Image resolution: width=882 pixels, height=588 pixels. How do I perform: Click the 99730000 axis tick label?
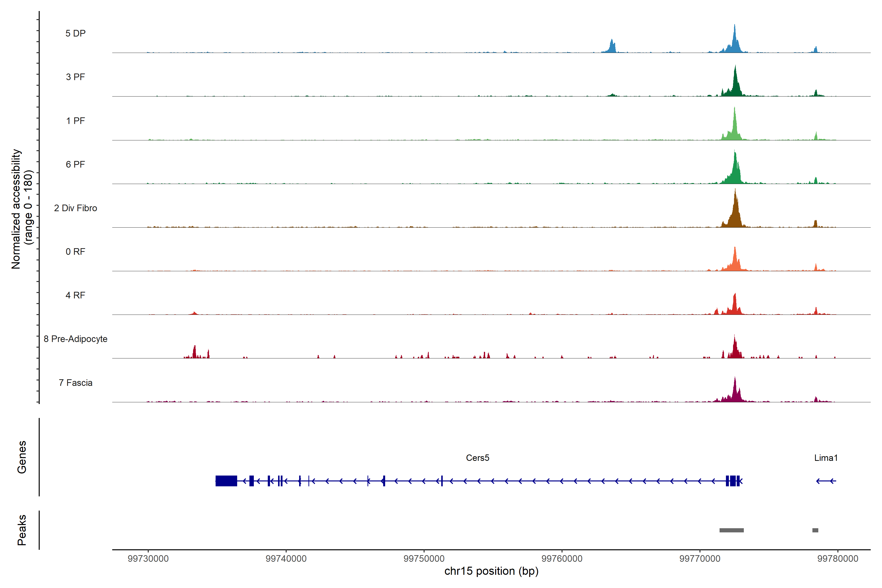148,559
